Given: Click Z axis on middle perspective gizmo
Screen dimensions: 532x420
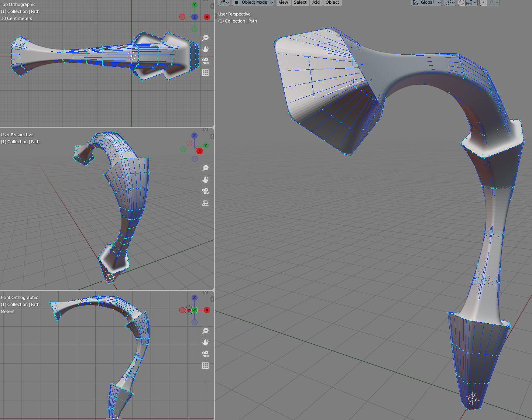Looking at the screenshot, I should 195,136.
